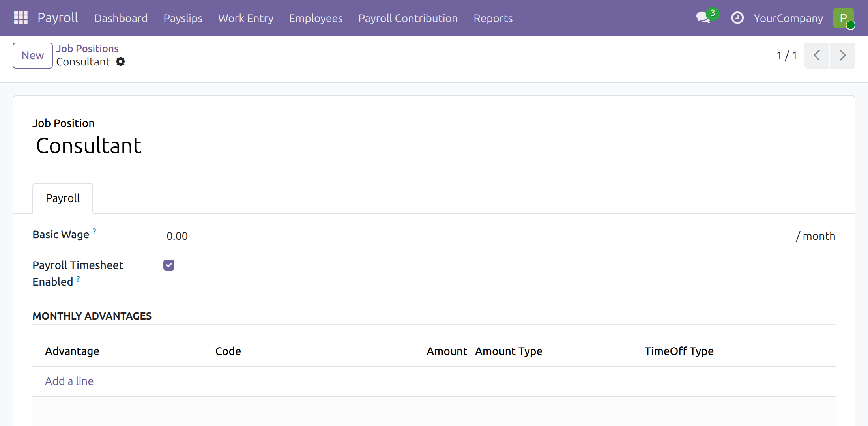Open the Payroll Contribution menu
The image size is (868, 426).
[x=408, y=18]
